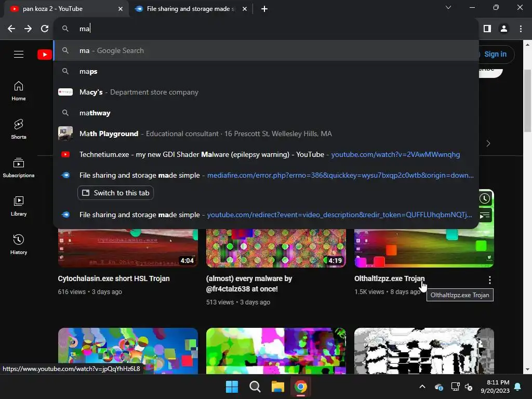Go back with the browser back arrow
This screenshot has width=532, height=399.
click(11, 29)
